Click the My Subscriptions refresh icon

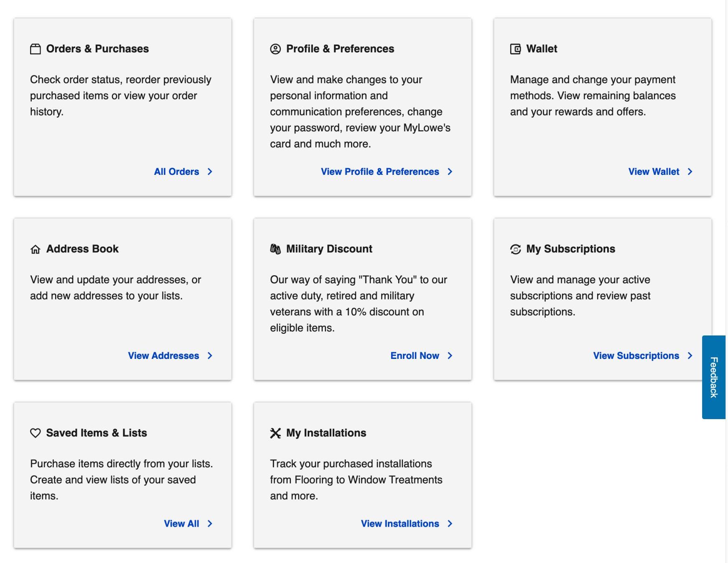point(515,249)
